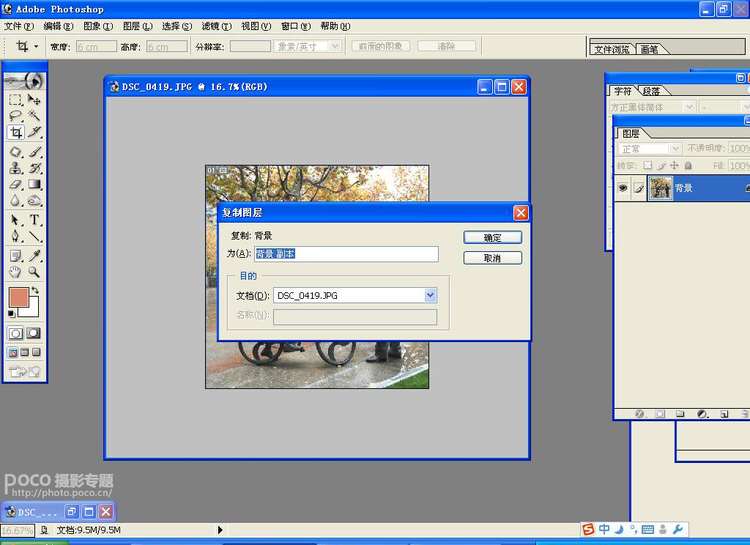Click 确定 button in duplicate layer dialog
Image resolution: width=750 pixels, height=545 pixels.
[492, 237]
